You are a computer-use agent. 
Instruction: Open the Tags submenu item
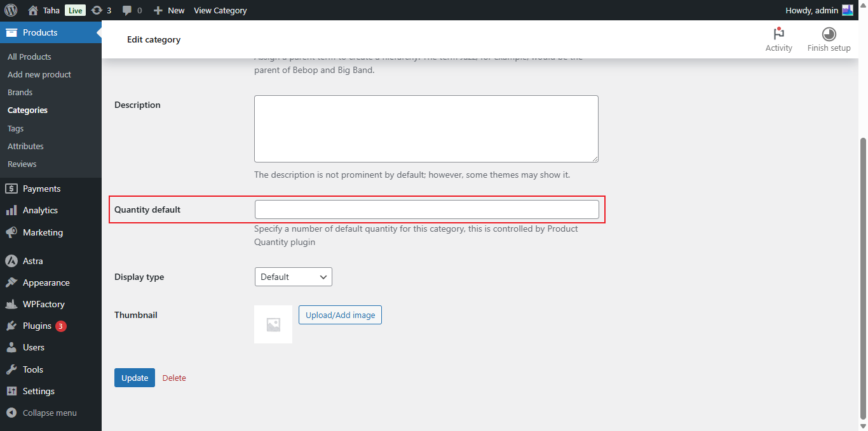point(15,128)
